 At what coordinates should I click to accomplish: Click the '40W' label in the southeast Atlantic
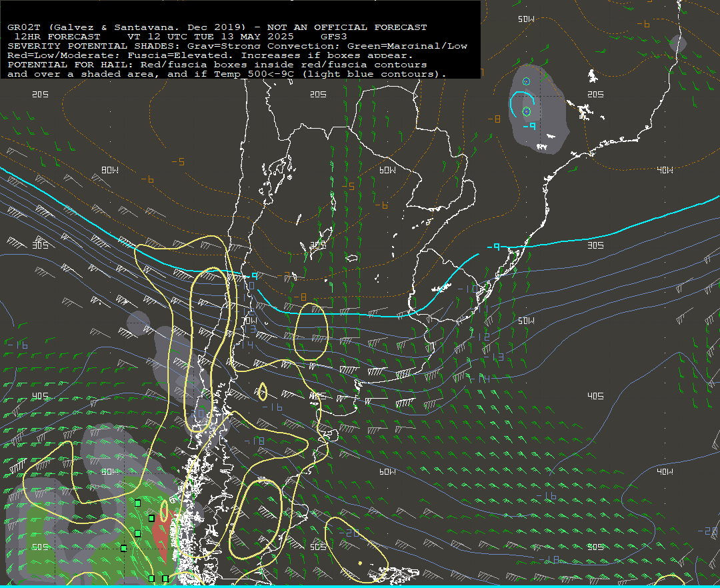pos(665,471)
